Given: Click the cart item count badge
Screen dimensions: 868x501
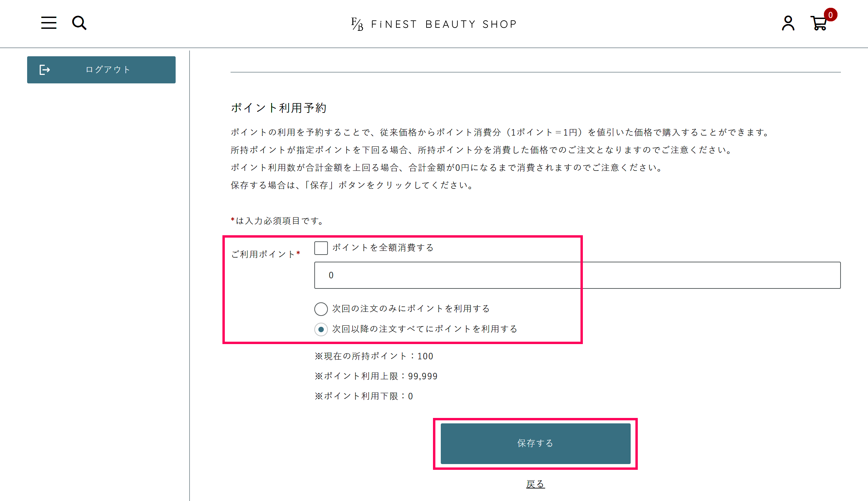Looking at the screenshot, I should point(831,15).
